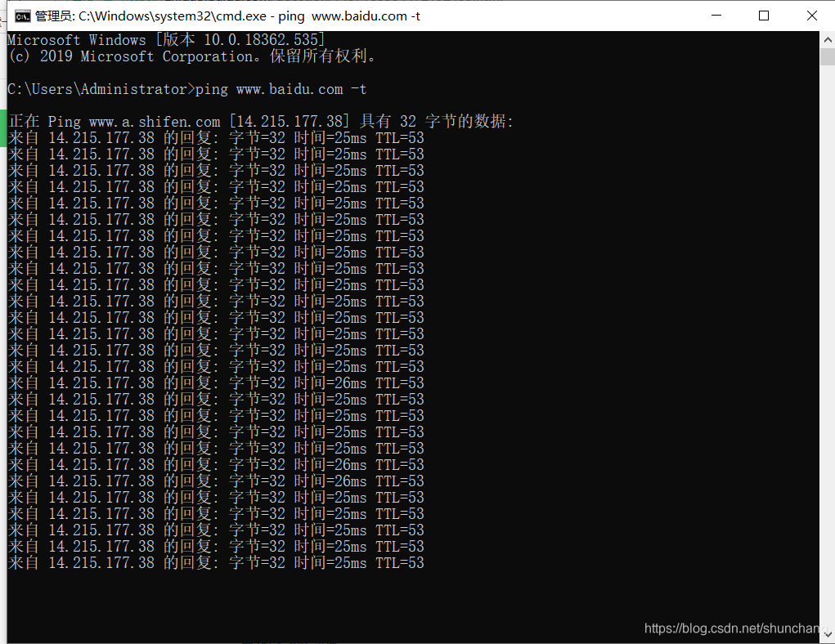
Task: Maximize the cmd.exe window
Action: pyautogui.click(x=764, y=16)
